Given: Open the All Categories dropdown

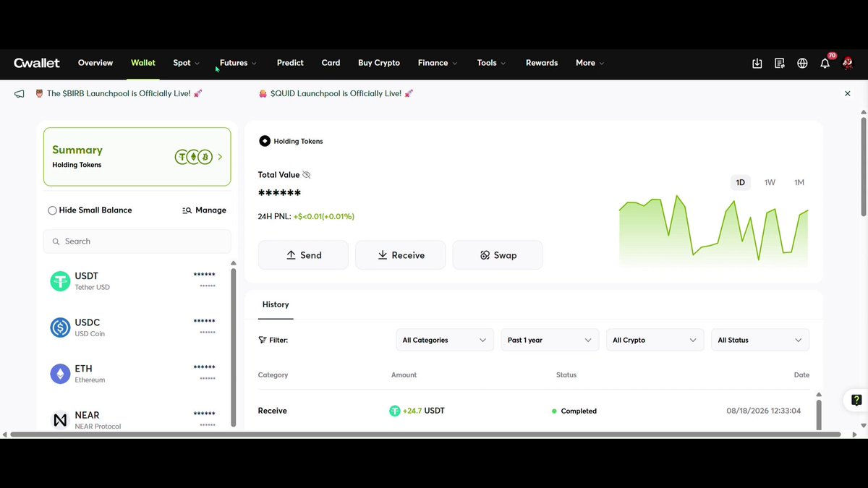Looking at the screenshot, I should click(x=444, y=340).
